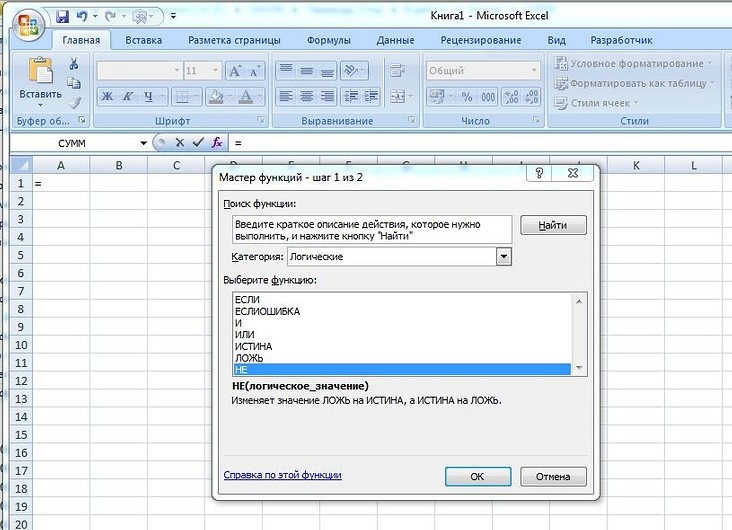The height and width of the screenshot is (530, 732).
Task: Click the Insert Function fx icon
Action: [x=217, y=143]
